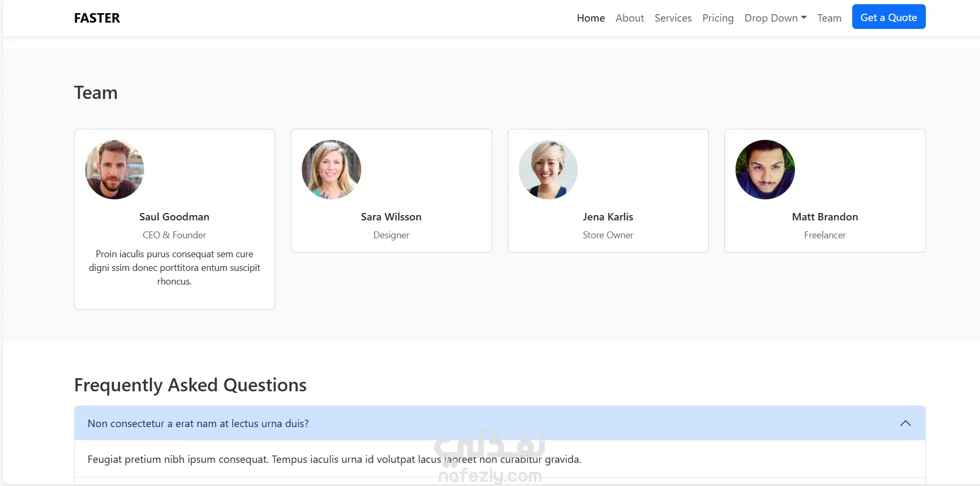Jump to Team via navbar link
The height and width of the screenshot is (486, 980).
point(830,18)
